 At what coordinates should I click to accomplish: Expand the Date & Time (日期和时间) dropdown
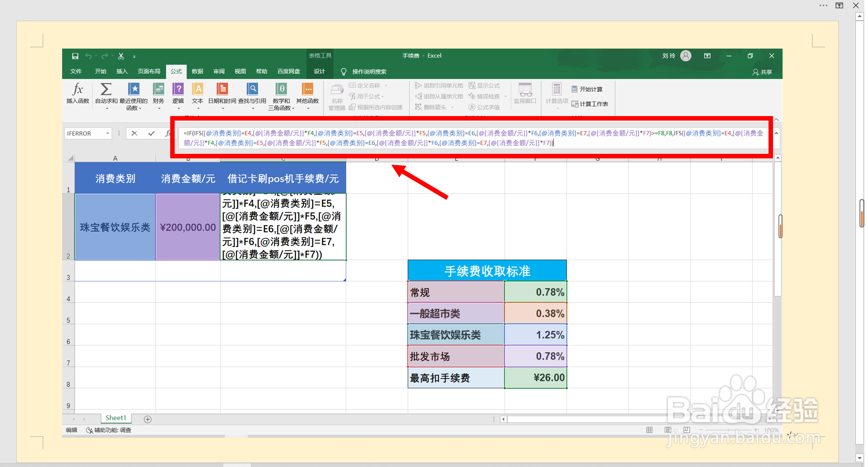223,108
